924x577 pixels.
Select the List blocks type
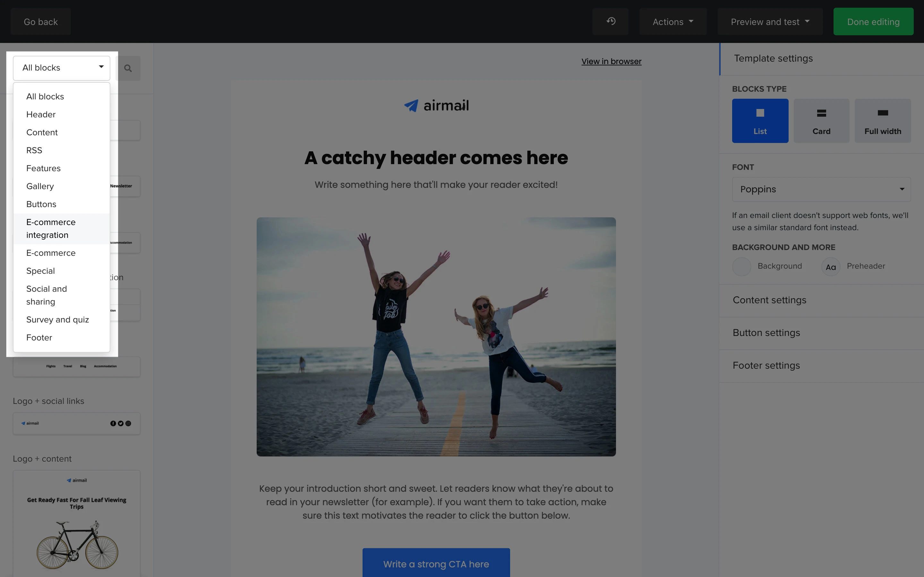coord(760,121)
